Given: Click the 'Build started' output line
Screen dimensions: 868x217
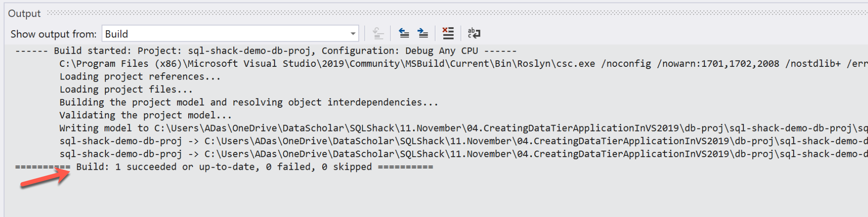Looking at the screenshot, I should click(266, 51).
